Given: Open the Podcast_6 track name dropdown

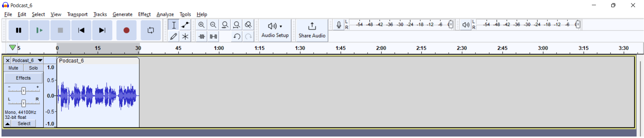Looking at the screenshot, I should pyautogui.click(x=40, y=60).
